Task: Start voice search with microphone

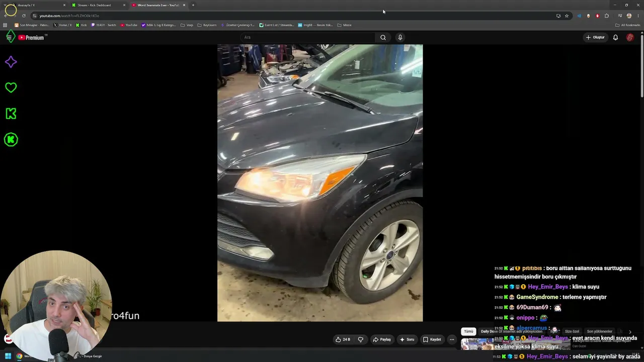Action: (x=400, y=37)
